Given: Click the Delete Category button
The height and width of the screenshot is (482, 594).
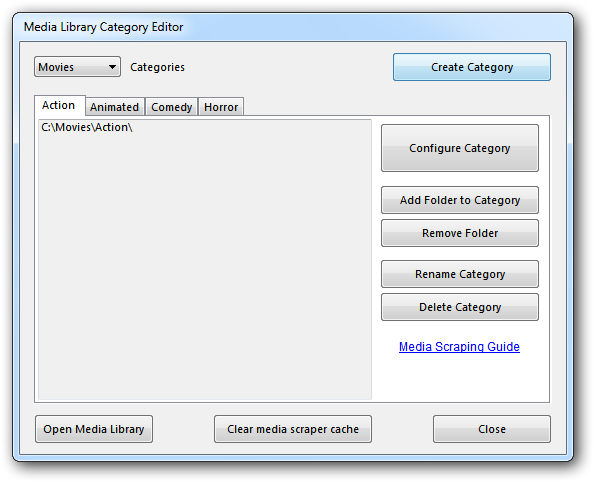Looking at the screenshot, I should pos(460,307).
